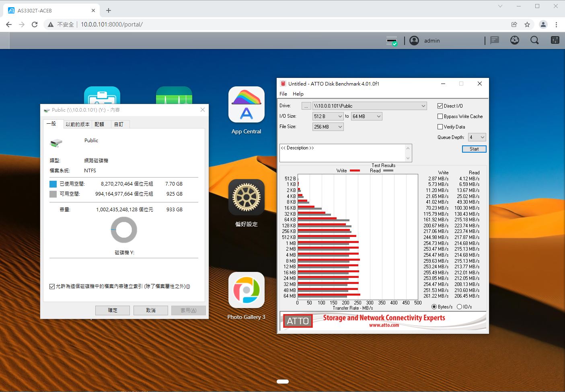Confirm properties with the 確定 button

pos(113,310)
